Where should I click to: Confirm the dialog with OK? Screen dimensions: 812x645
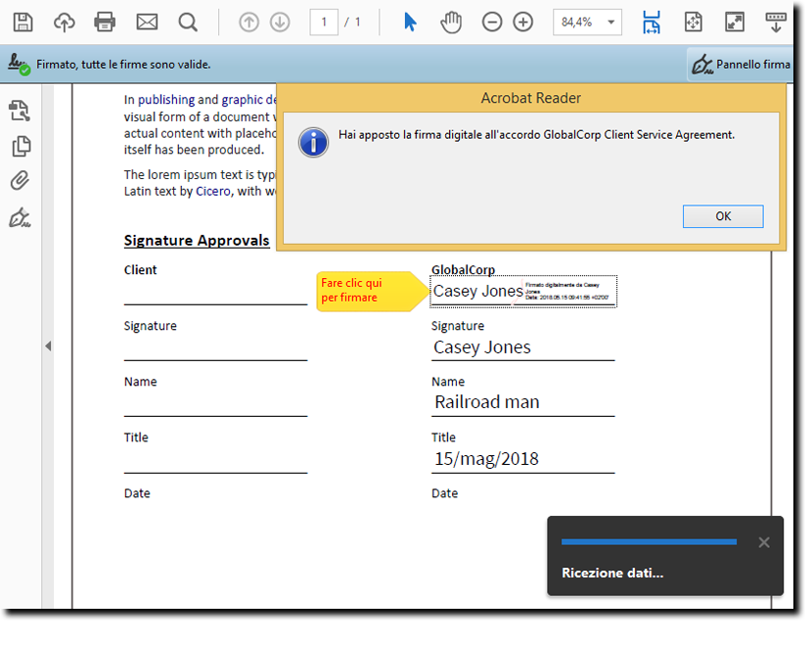[x=723, y=216]
